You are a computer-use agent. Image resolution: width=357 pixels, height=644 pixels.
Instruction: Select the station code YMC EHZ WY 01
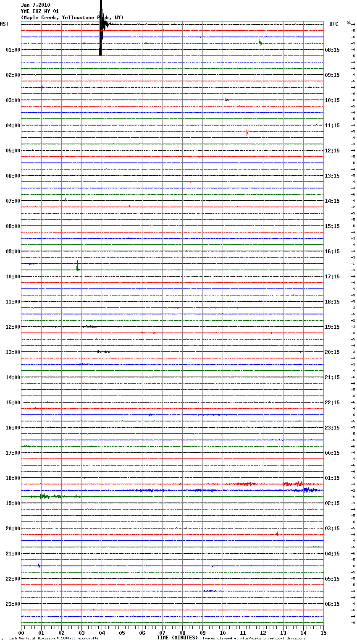coord(40,11)
